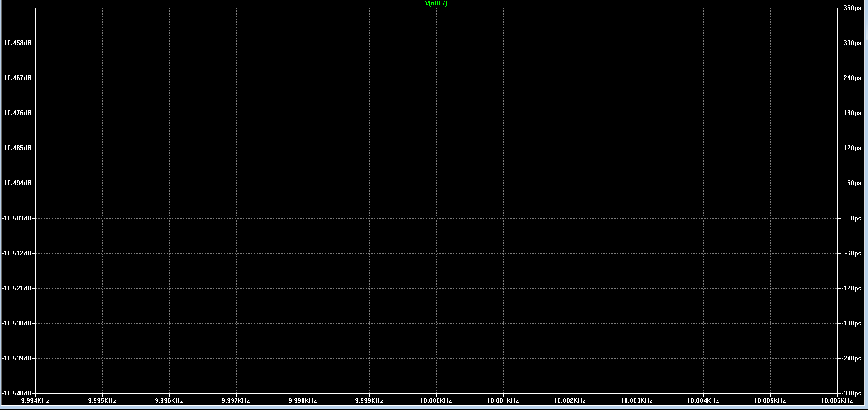Click the V(n017) trace label
868x410 pixels.
tap(436, 4)
